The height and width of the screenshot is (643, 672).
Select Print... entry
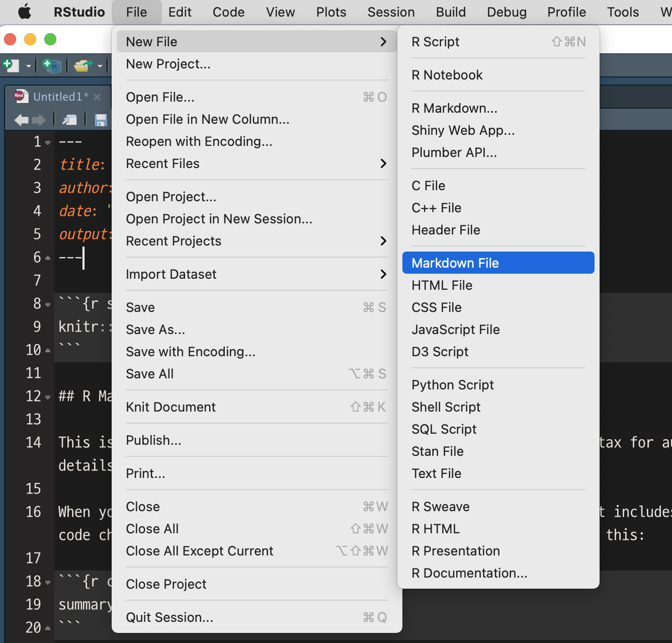coord(257,473)
